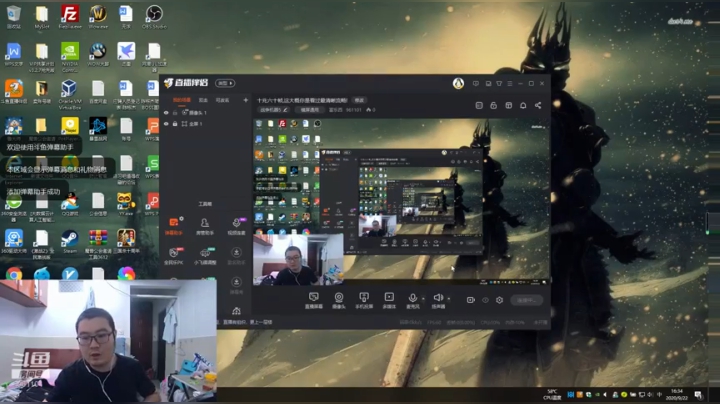Viewport: 720px width, 404px height.
Task: Open the skin shirt icon in title bar
Action: coord(499,84)
